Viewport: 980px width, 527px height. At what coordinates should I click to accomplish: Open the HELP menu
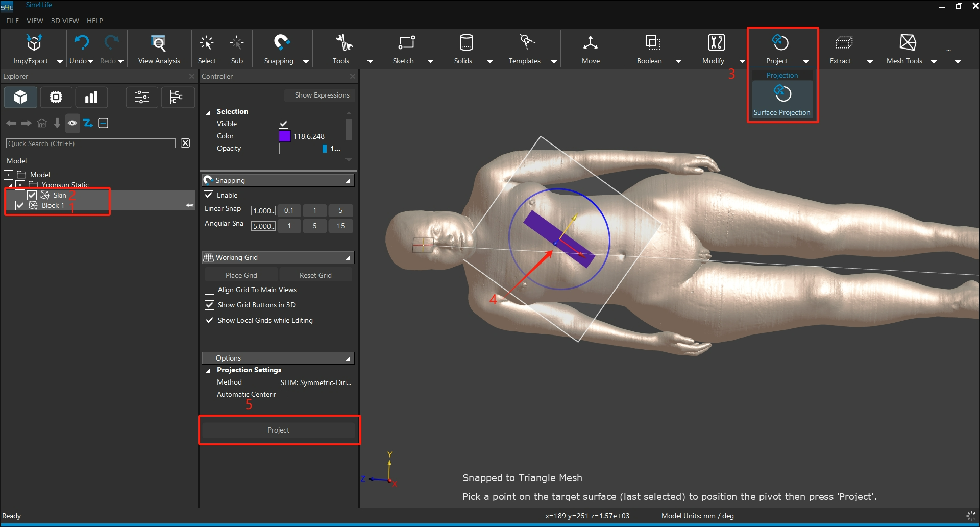point(95,21)
